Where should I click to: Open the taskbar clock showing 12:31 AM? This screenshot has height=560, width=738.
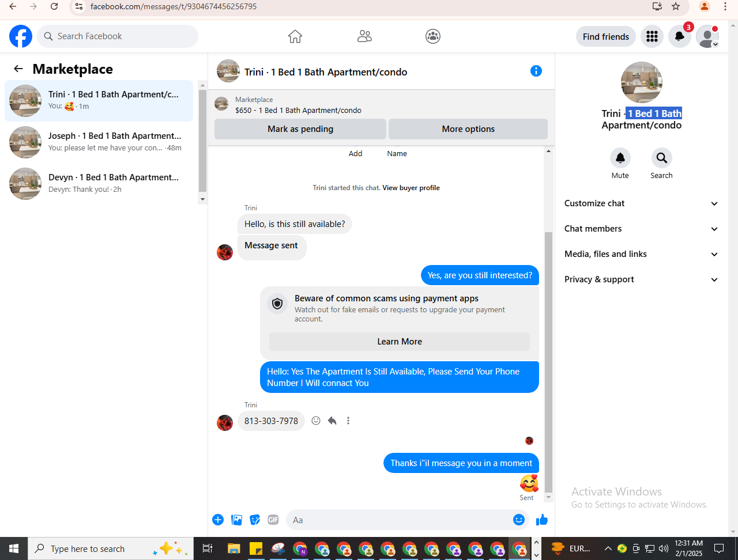(688, 548)
